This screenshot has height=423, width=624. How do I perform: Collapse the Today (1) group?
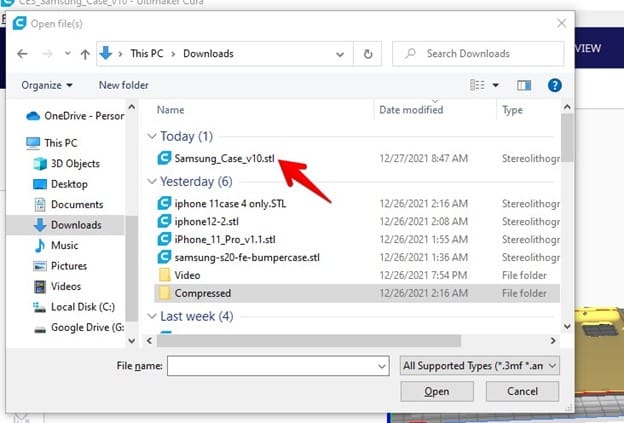[x=151, y=136]
